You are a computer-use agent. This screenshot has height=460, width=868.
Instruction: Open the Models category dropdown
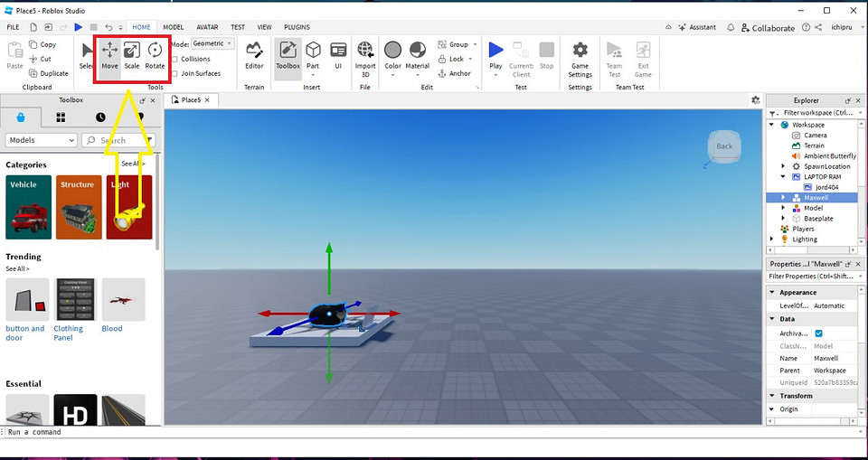42,140
